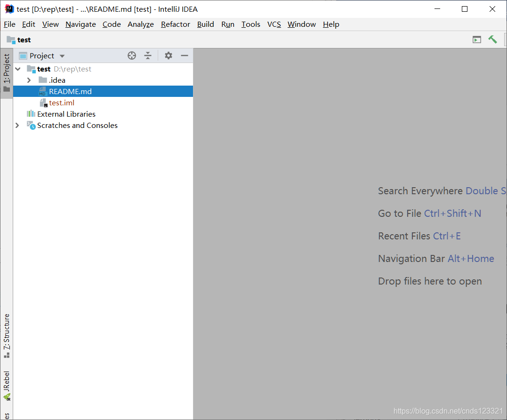Screen dimensions: 507x420
Task: Close the IntelliJ IDEA window
Action: click(x=492, y=9)
